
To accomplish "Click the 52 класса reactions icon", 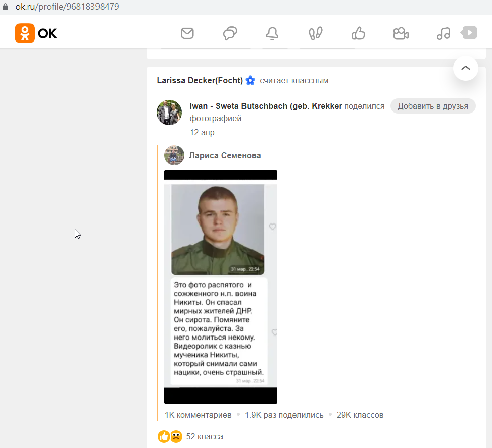I will click(170, 437).
